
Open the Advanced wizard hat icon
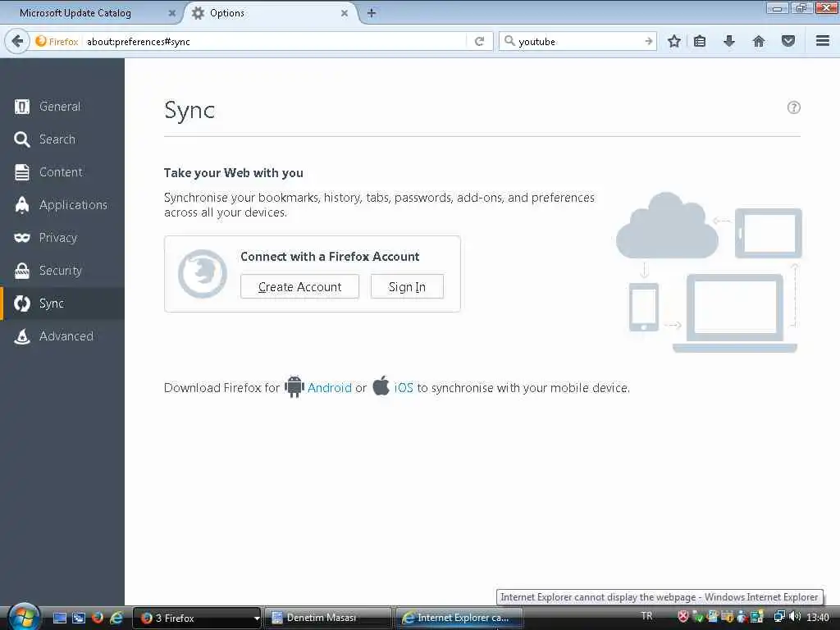[22, 336]
